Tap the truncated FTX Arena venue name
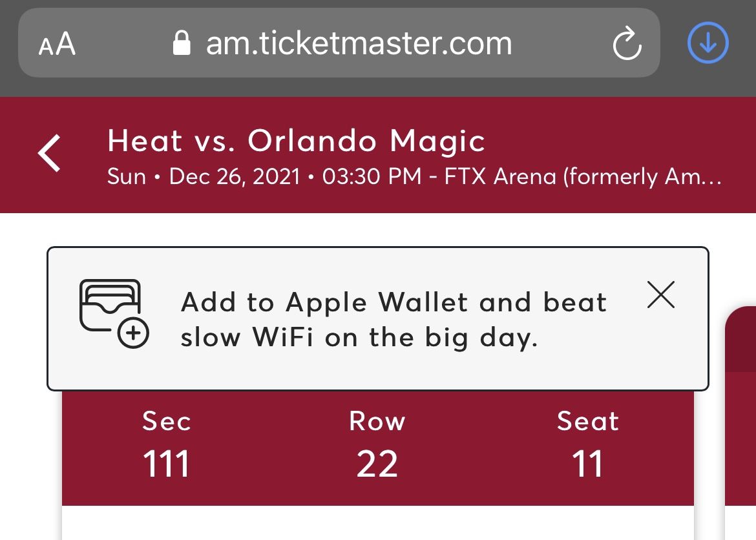 pos(583,176)
